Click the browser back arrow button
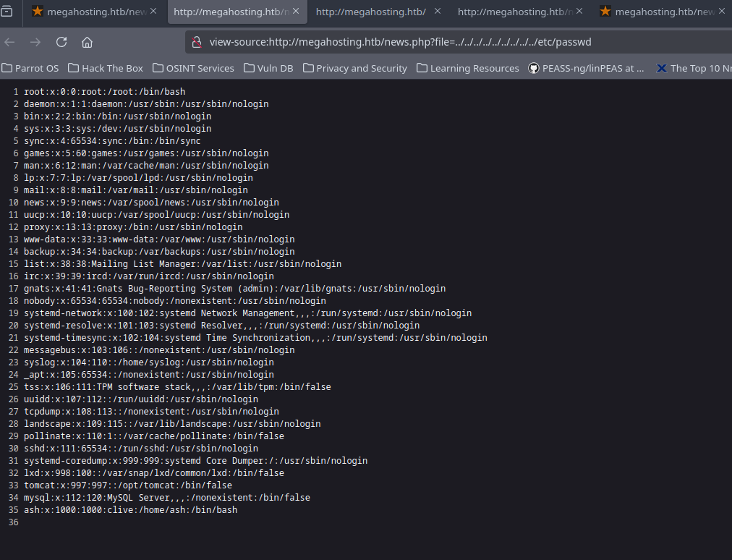 pyautogui.click(x=10, y=42)
